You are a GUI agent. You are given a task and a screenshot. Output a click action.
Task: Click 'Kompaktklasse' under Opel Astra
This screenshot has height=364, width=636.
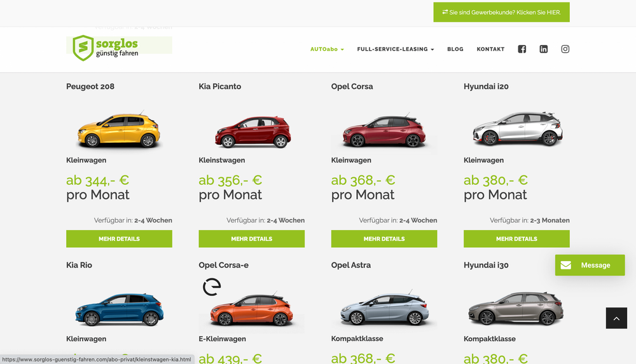click(357, 339)
